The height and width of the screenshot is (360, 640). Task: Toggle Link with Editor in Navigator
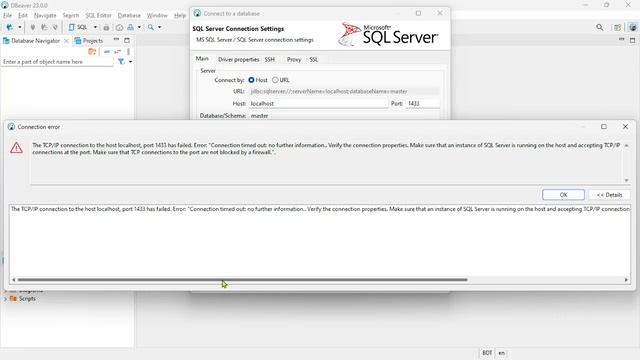(118, 51)
